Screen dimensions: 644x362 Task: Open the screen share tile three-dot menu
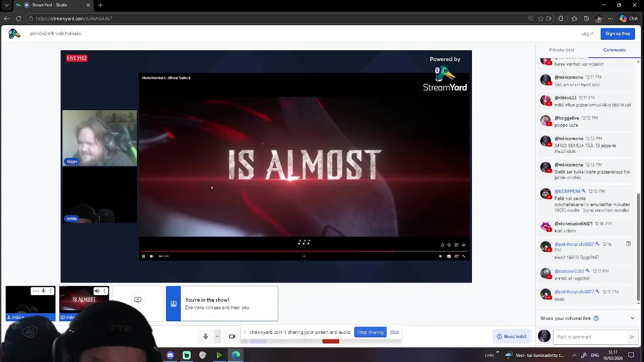tap(104, 291)
